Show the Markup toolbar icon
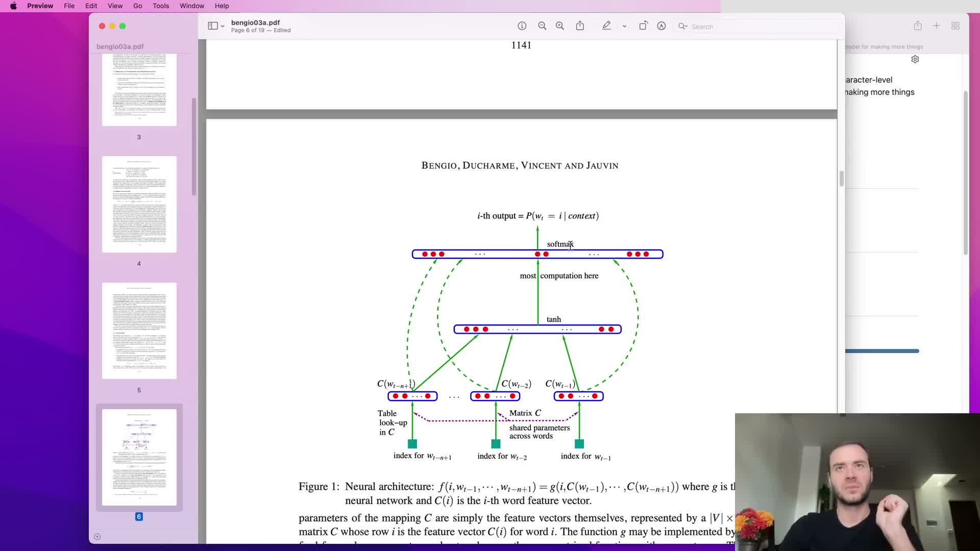Viewport: 980px width, 551px height. tap(661, 26)
